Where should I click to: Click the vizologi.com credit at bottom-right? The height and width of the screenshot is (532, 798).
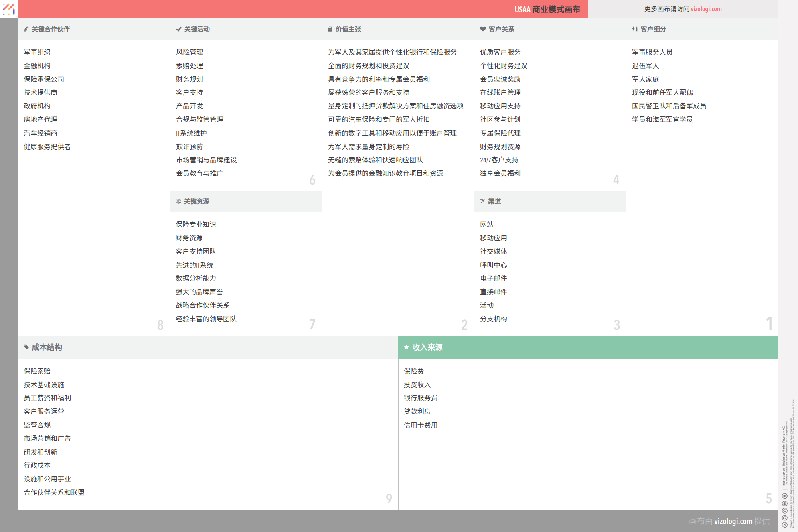[733, 521]
